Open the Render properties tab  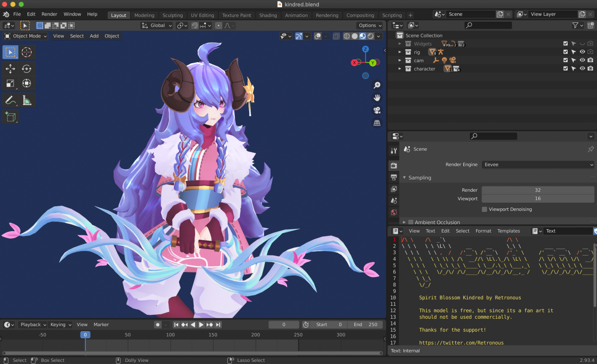click(394, 165)
